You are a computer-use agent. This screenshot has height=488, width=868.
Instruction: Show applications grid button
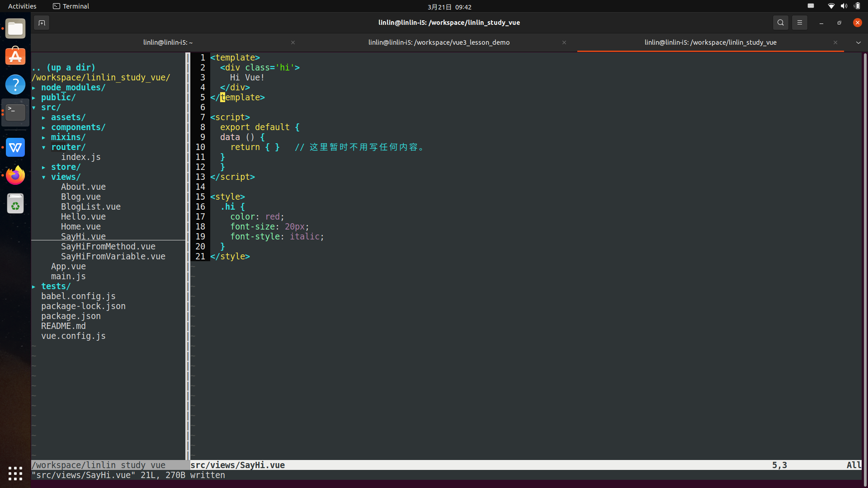[15, 473]
